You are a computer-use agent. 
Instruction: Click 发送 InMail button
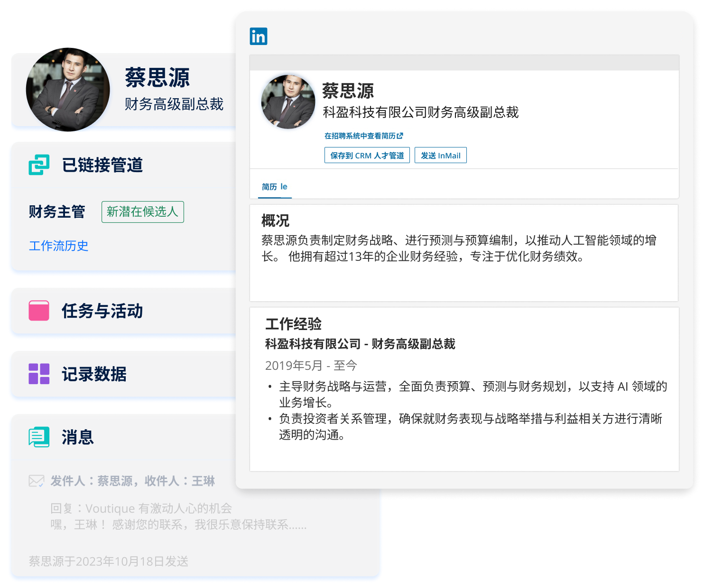click(x=441, y=155)
